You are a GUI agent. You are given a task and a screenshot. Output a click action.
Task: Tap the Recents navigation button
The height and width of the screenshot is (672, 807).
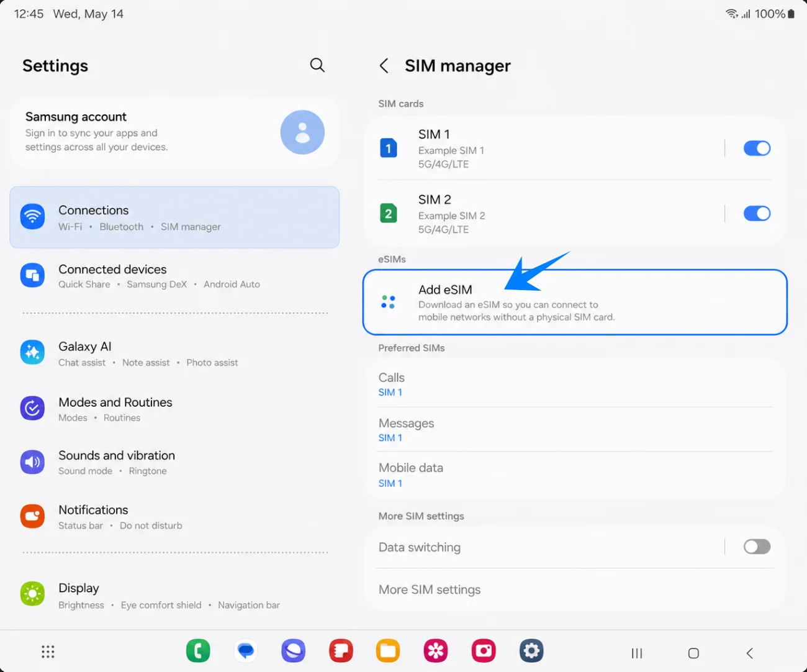click(x=637, y=653)
